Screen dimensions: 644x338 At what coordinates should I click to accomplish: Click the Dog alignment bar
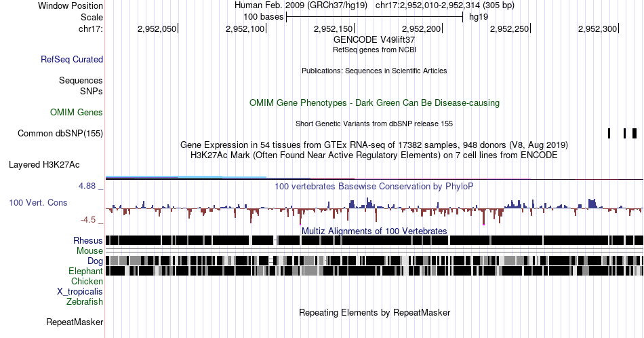click(374, 261)
